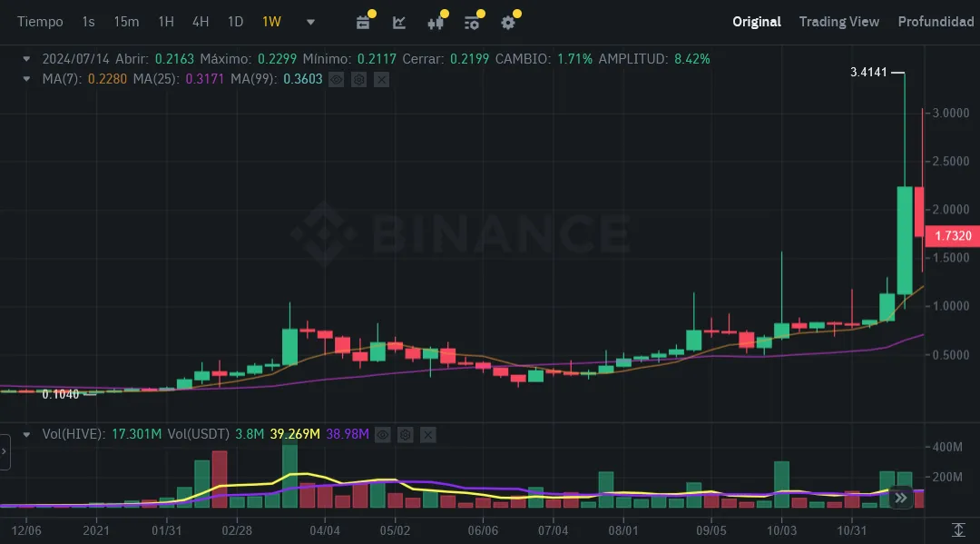Remove the MA indicator with X
This screenshot has width=980, height=544.
click(381, 79)
